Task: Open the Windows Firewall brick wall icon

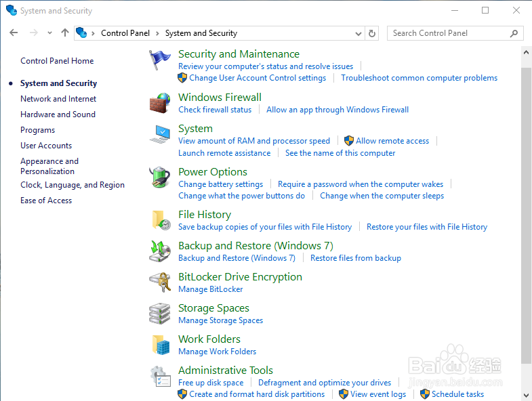Action: (159, 103)
